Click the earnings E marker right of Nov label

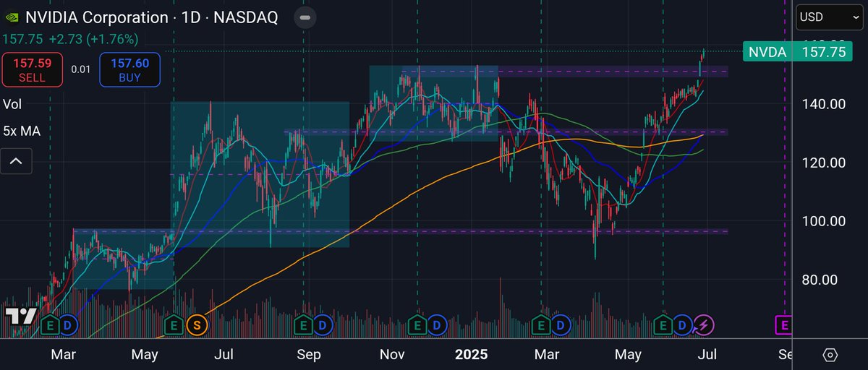(417, 326)
